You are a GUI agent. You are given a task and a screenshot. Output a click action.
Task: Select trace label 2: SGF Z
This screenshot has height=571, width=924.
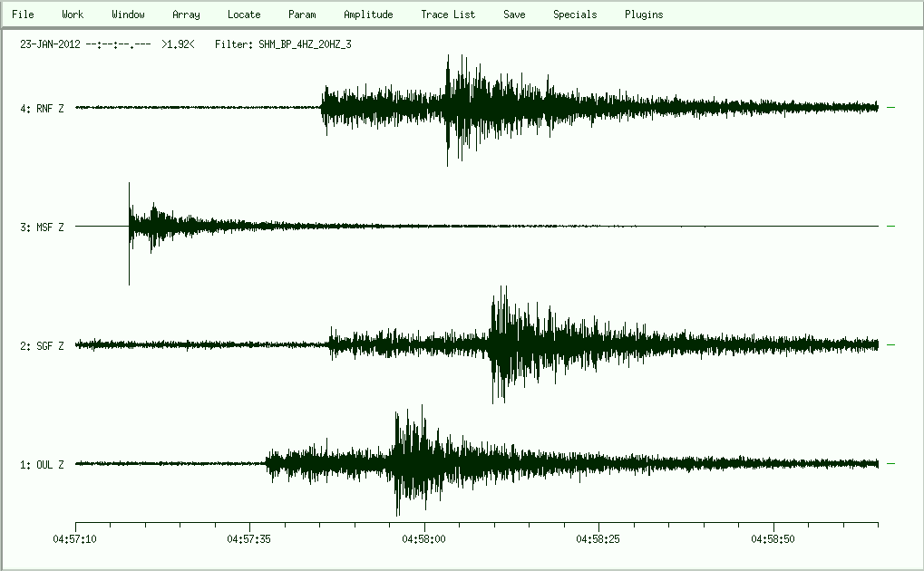click(42, 346)
